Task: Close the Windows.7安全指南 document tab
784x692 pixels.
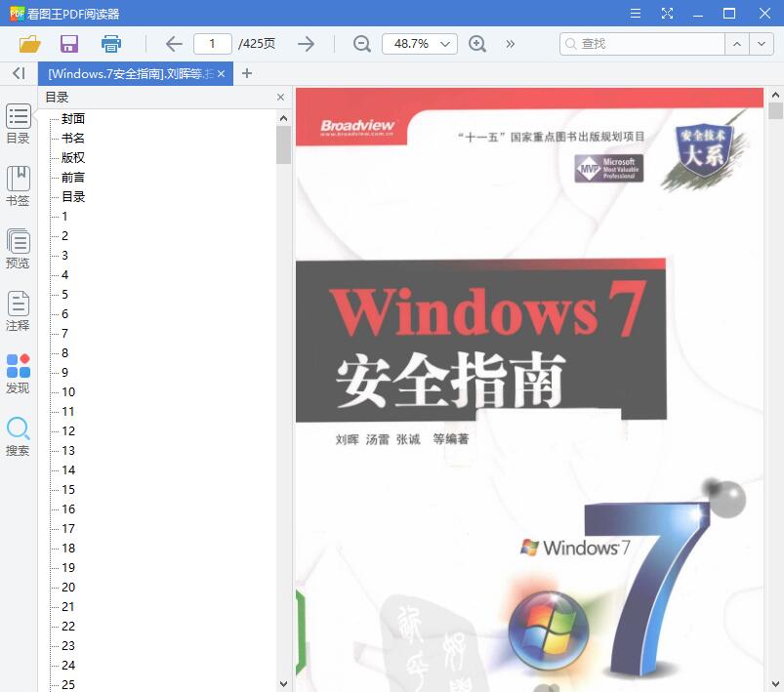Action: coord(221,74)
